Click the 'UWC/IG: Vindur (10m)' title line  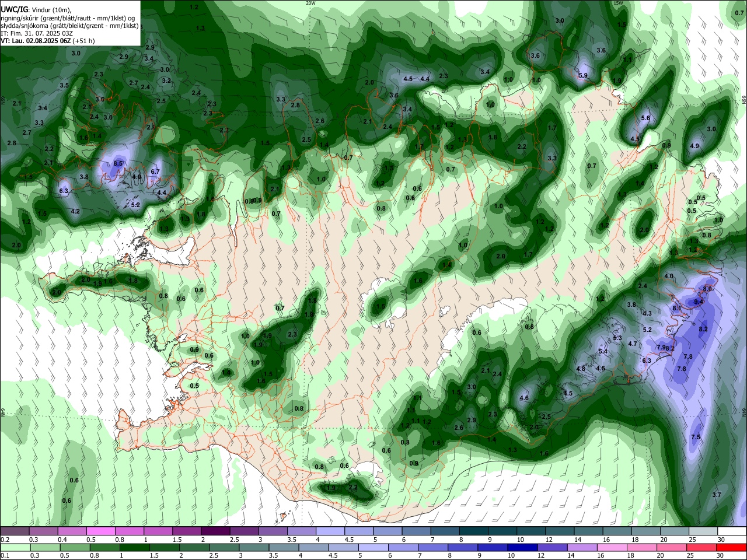[x=36, y=10]
